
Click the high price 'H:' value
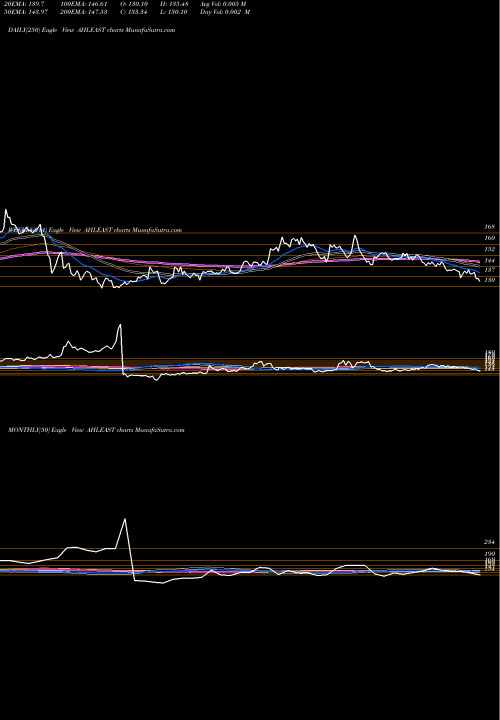pyautogui.click(x=174, y=4)
